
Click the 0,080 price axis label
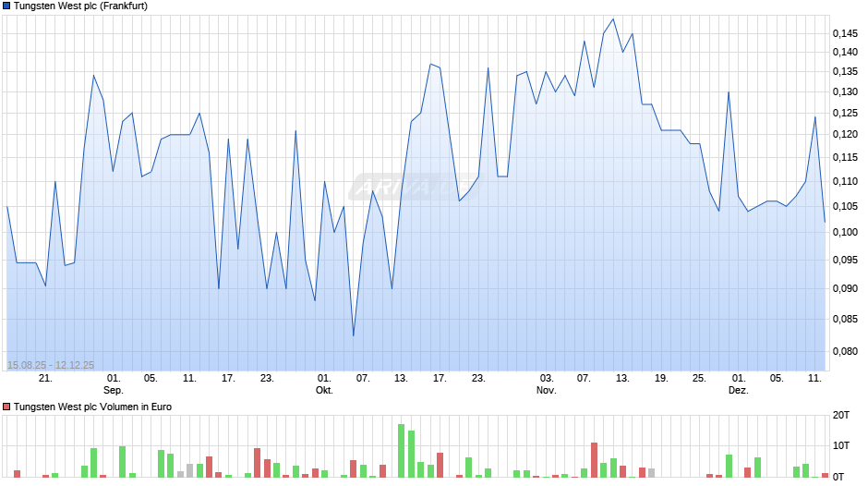click(x=845, y=351)
